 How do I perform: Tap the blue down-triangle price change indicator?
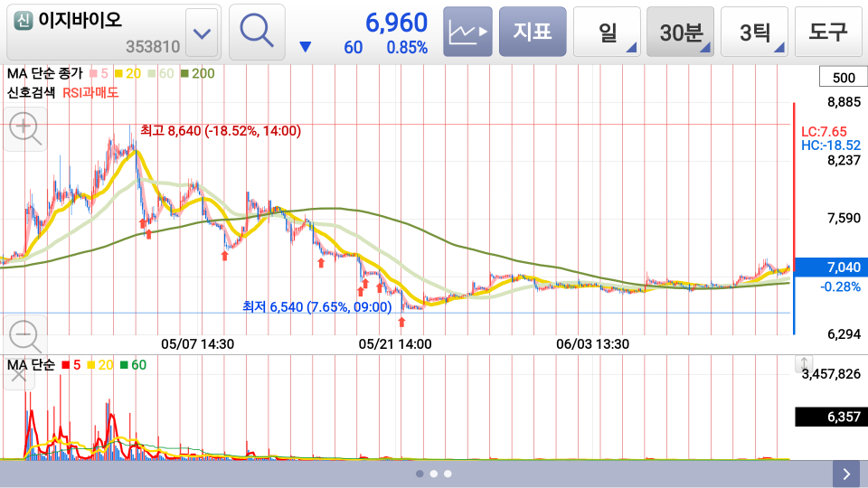305,47
